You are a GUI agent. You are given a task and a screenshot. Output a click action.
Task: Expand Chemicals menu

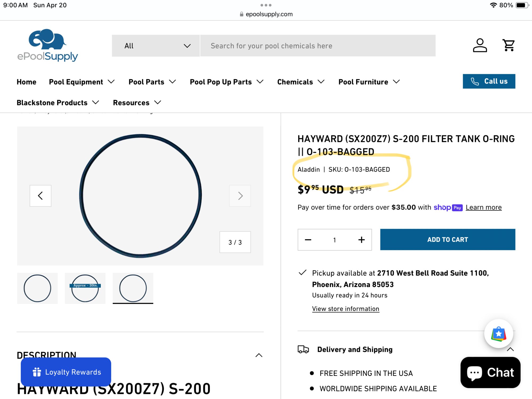301,82
